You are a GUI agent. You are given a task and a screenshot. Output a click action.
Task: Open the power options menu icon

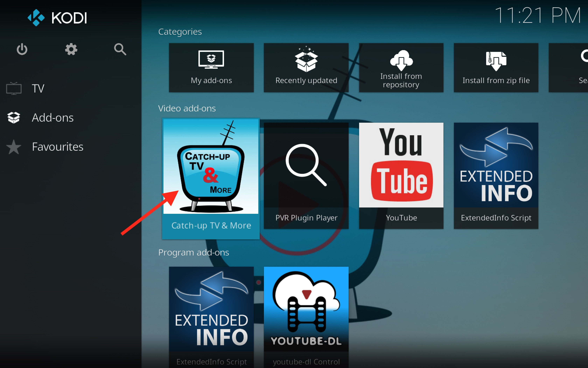(x=22, y=49)
